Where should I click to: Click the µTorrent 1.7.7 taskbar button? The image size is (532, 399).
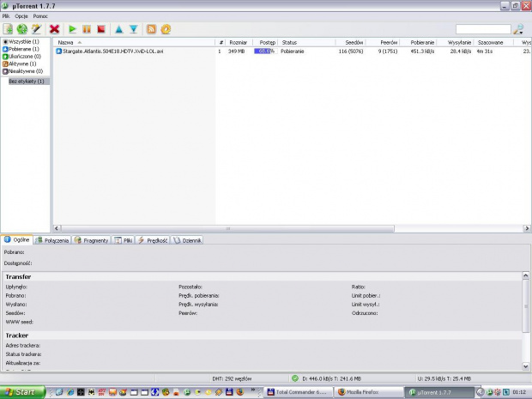click(x=439, y=392)
